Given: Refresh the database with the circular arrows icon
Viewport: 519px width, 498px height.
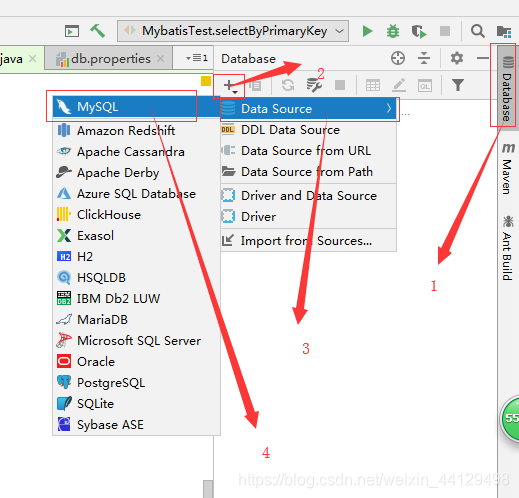Looking at the screenshot, I should coord(288,85).
